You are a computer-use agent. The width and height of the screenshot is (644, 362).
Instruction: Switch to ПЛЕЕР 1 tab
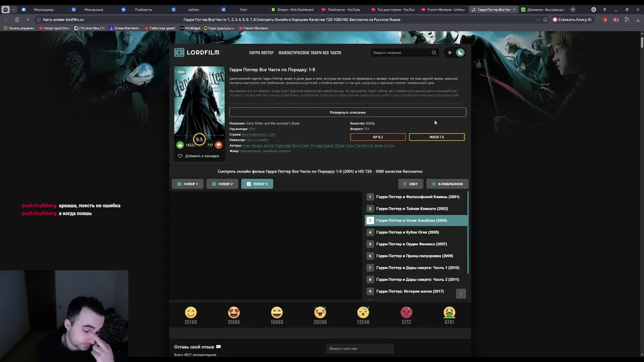188,184
